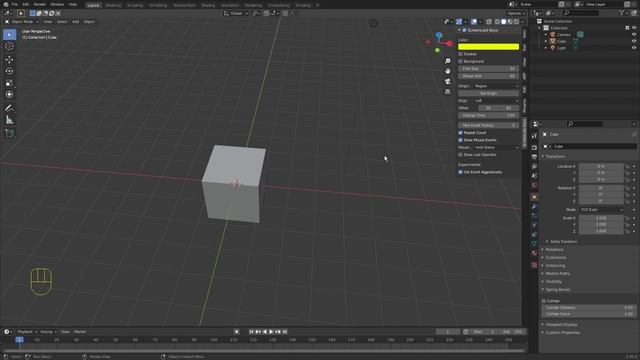Click the yellow Color swatch
Image resolution: width=640 pixels, height=360 pixels.
point(489,47)
